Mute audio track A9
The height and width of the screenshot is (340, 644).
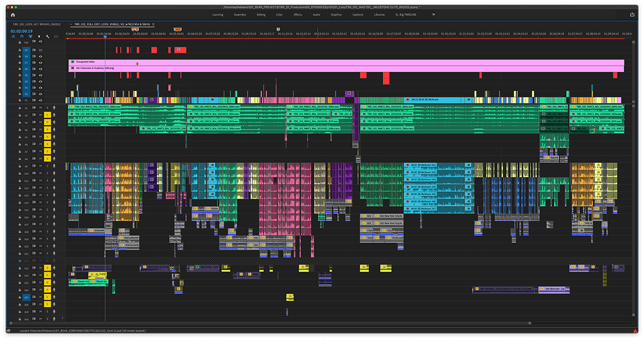[41, 166]
